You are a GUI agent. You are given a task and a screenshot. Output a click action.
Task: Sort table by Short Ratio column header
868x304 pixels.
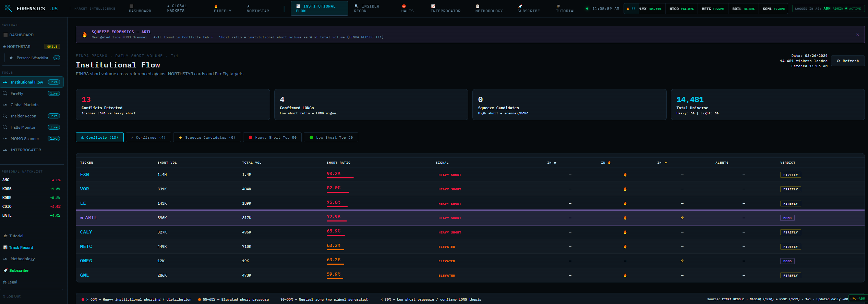(x=338, y=163)
